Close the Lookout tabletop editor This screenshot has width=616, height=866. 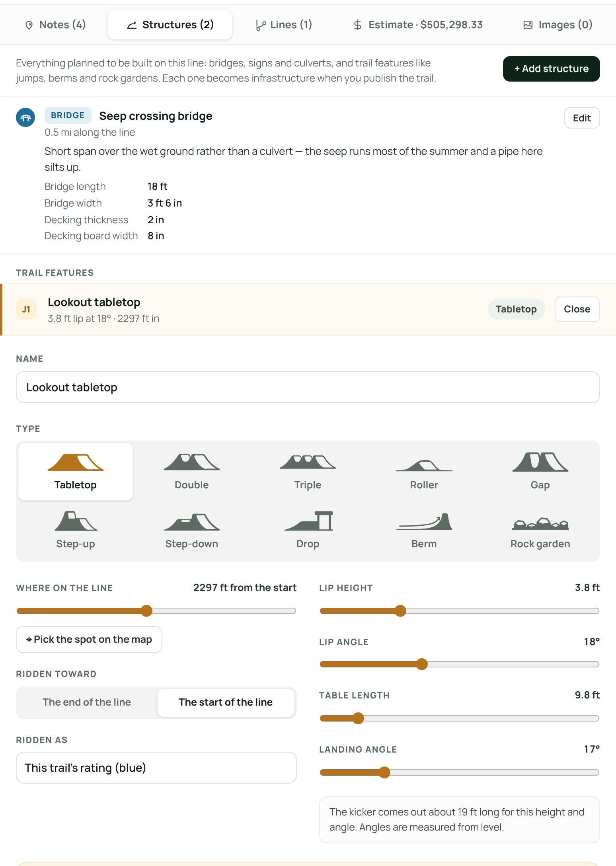click(577, 309)
